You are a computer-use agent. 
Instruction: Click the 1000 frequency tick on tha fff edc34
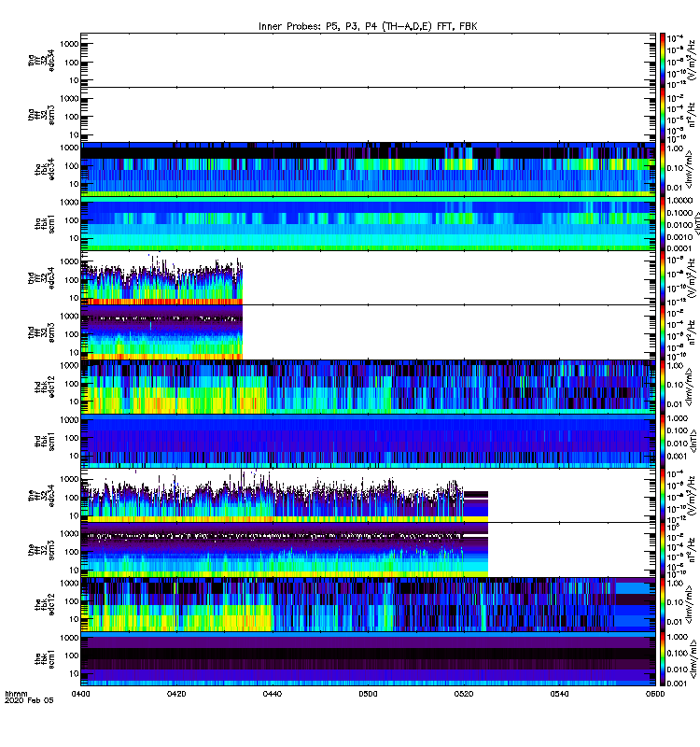[69, 44]
